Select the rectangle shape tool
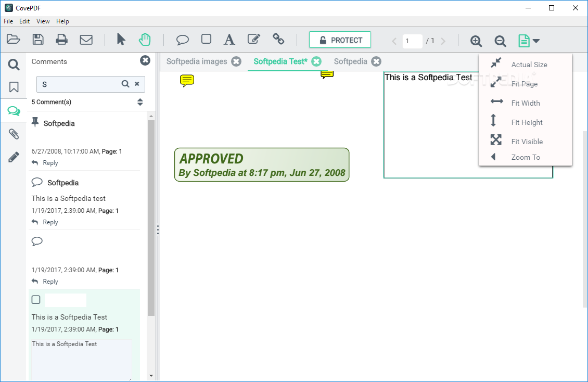The image size is (588, 382). pyautogui.click(x=206, y=39)
